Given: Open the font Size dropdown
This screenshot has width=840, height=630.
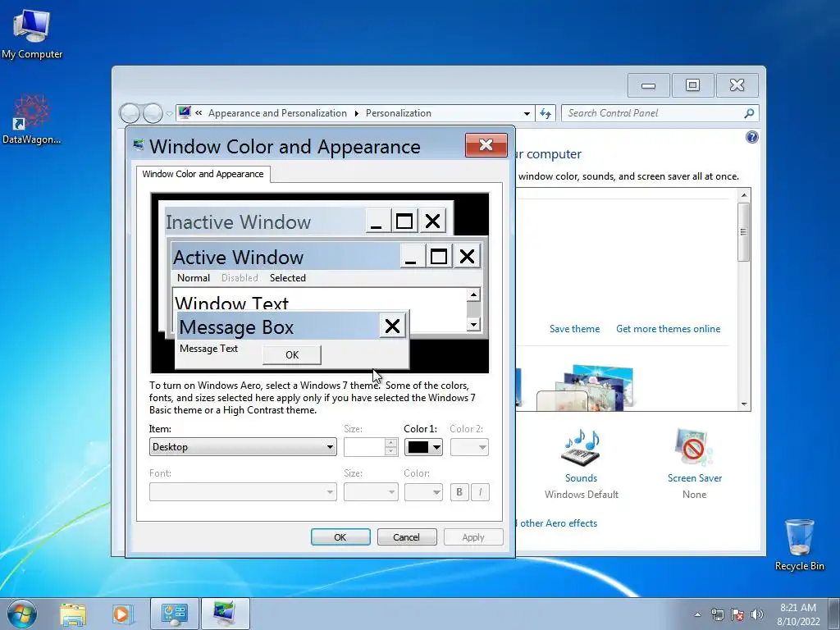Looking at the screenshot, I should pos(371,492).
